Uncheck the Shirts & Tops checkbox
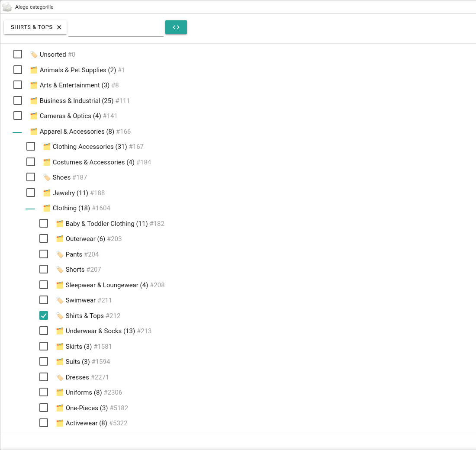 pos(44,315)
